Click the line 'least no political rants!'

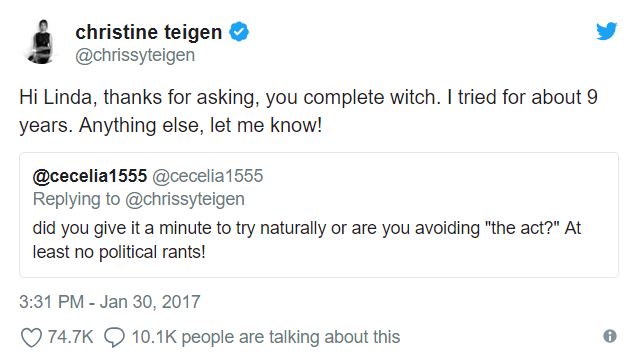coord(119,252)
